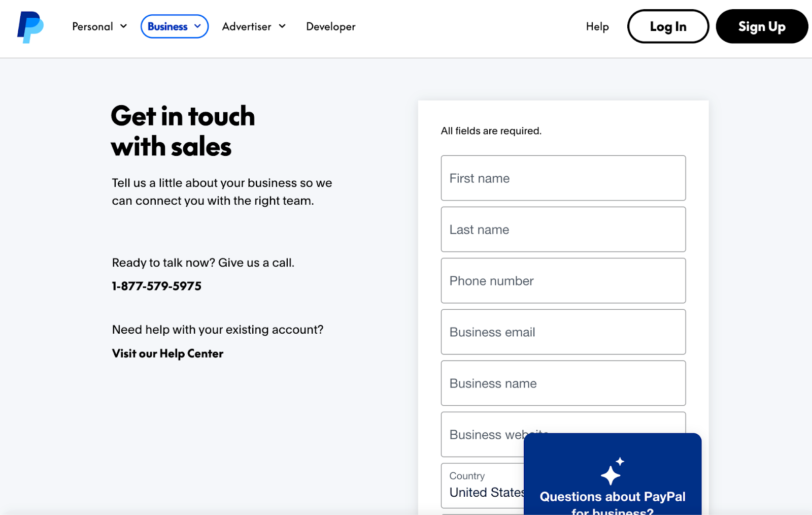
Task: Open the Country dropdown
Action: point(482,486)
